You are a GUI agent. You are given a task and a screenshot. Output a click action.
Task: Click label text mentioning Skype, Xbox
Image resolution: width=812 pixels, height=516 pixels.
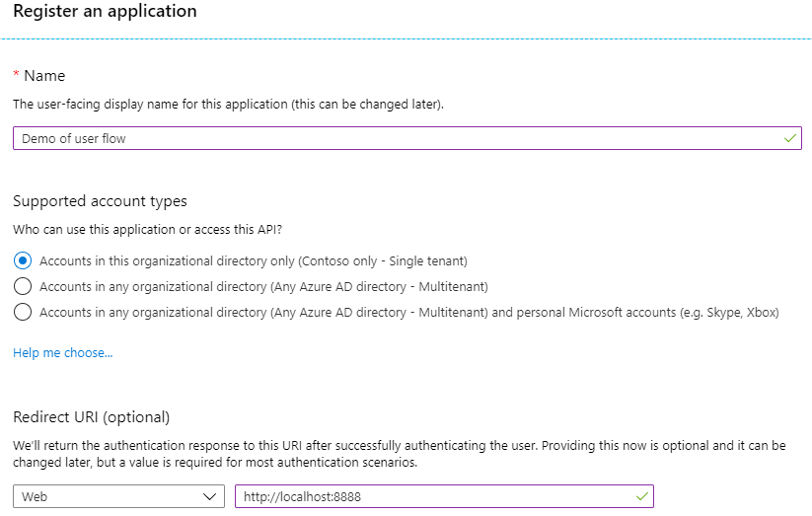click(x=408, y=313)
